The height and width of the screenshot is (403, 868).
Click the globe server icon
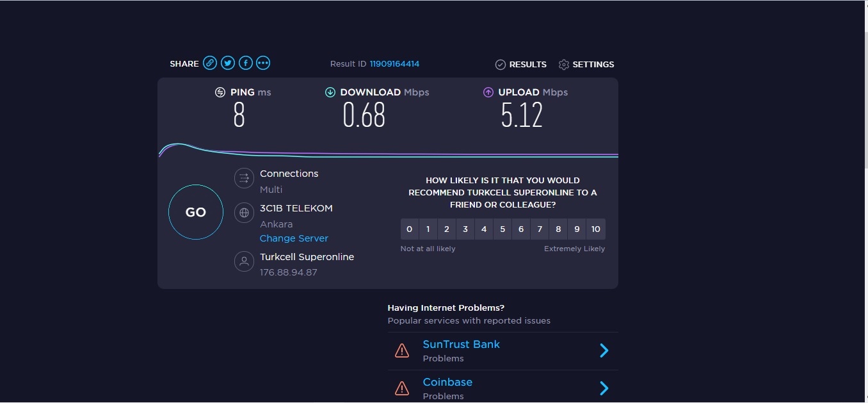[244, 213]
